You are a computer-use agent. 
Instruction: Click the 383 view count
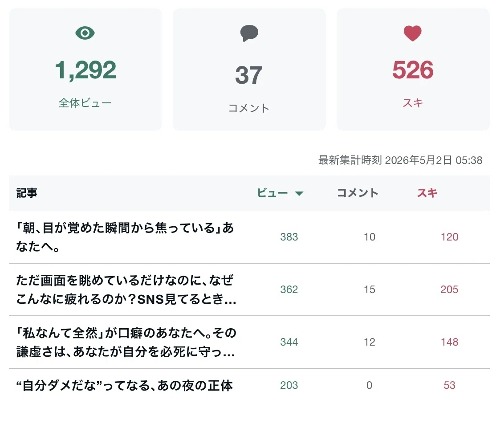289,237
